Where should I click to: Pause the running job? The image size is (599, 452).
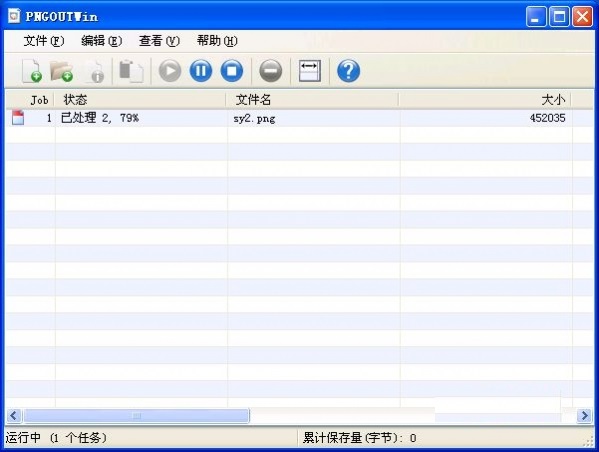(x=201, y=71)
